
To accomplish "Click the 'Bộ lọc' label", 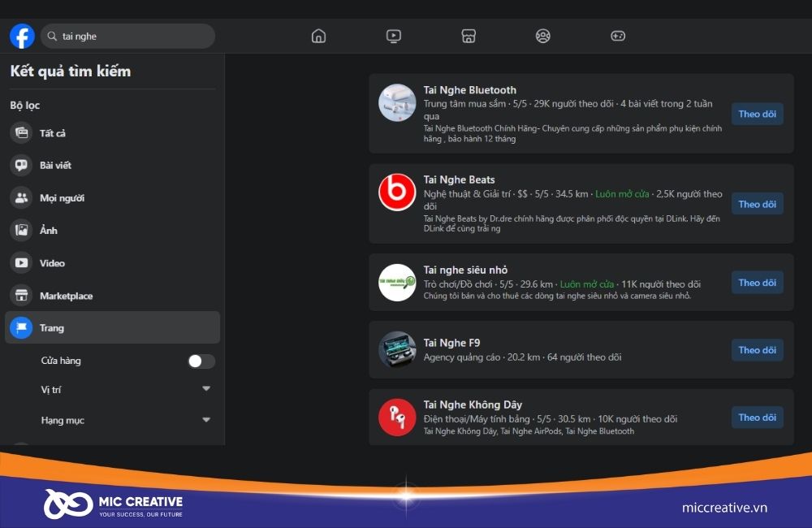I will coord(25,105).
